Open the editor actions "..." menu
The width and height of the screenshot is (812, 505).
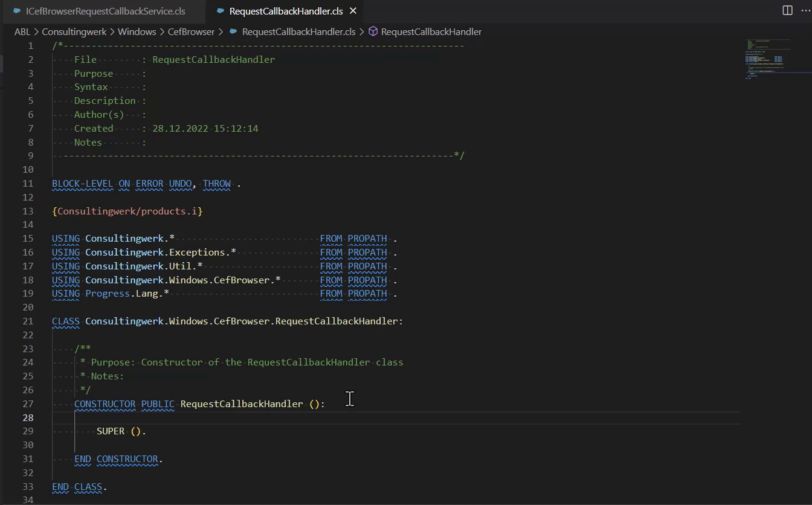(806, 10)
